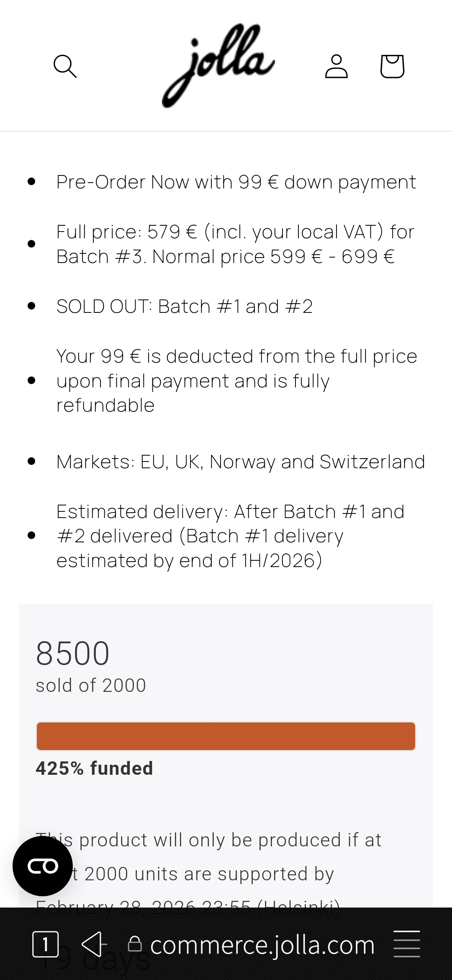Tap the black round floating widget button
Viewport: 452px width, 980px height.
click(x=43, y=866)
